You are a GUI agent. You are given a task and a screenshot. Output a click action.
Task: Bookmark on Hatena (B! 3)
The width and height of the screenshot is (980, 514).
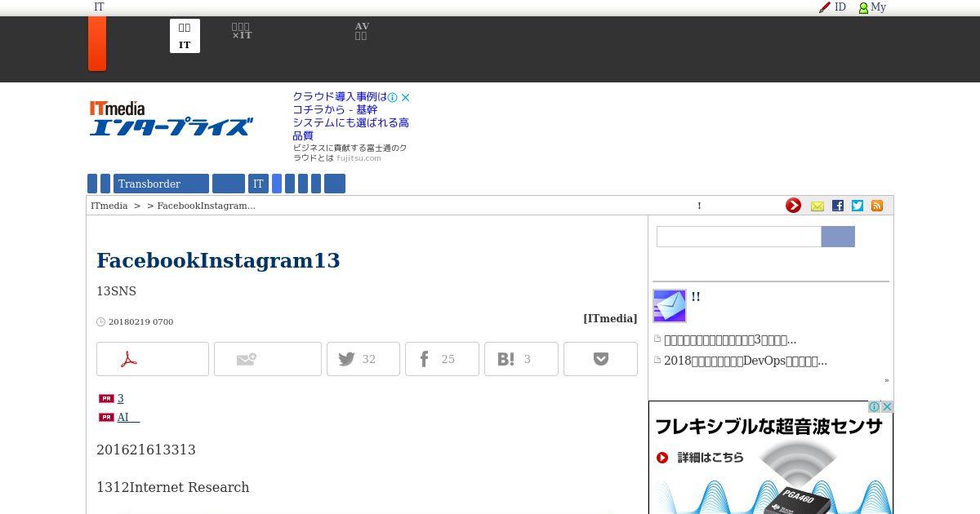click(521, 359)
